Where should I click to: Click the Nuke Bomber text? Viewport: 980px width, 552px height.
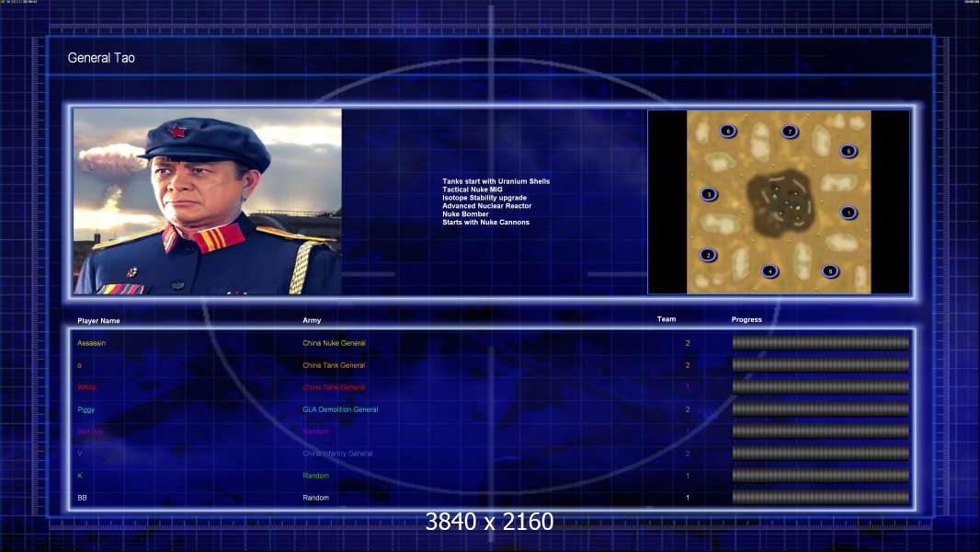(465, 213)
